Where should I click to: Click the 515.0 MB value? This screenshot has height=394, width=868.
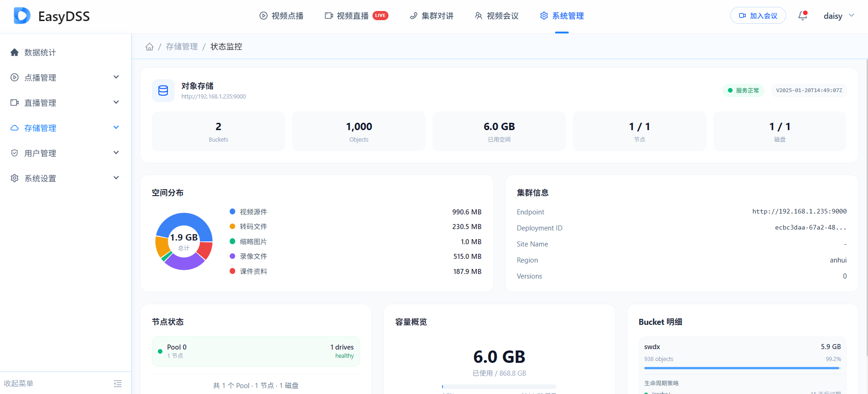[x=467, y=257]
